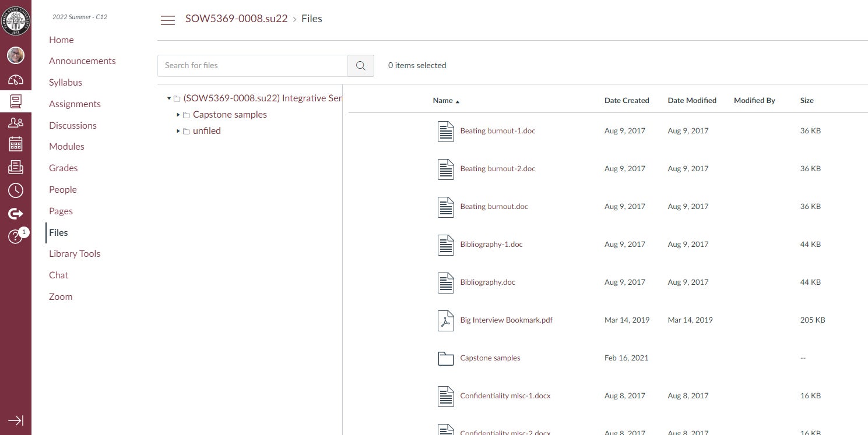Image resolution: width=868 pixels, height=435 pixels.
Task: Toggle the hamburger course menu icon
Action: click(168, 20)
